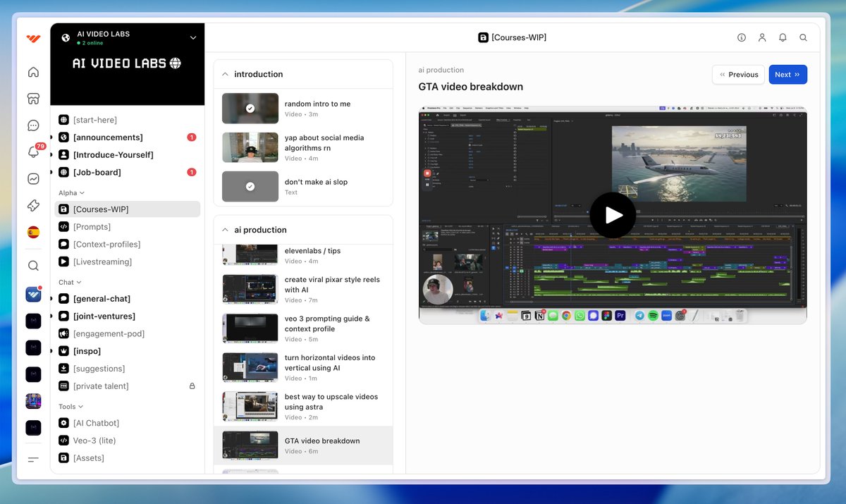Open the [suggestions] channel
Viewport: 846px width, 504px height.
pyautogui.click(x=127, y=369)
